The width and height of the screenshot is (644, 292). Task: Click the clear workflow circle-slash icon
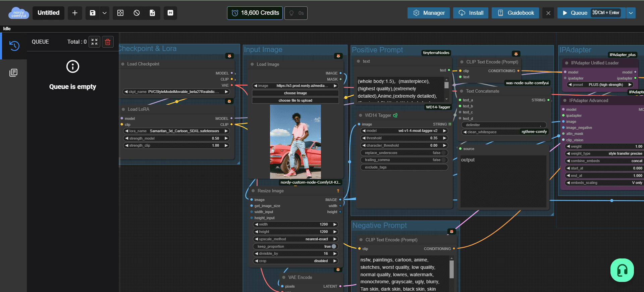137,13
